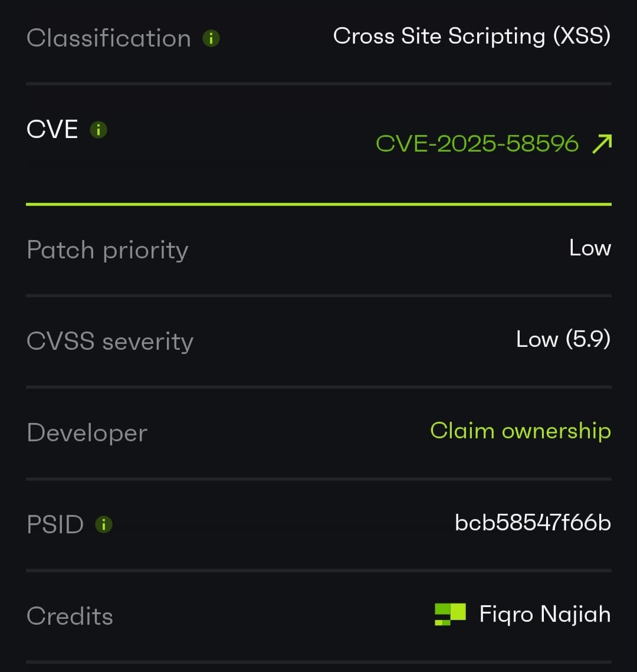The height and width of the screenshot is (672, 637).
Task: Tap the Credits row label
Action: click(70, 616)
